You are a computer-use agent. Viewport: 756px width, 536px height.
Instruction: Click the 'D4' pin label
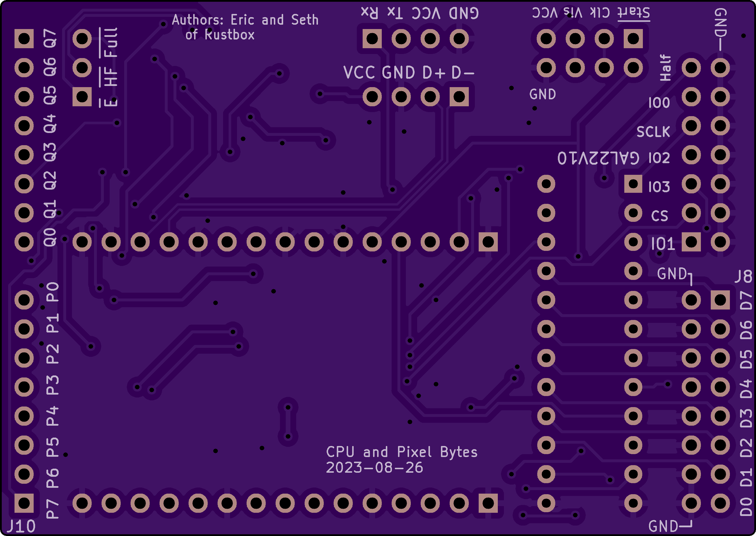(746, 389)
